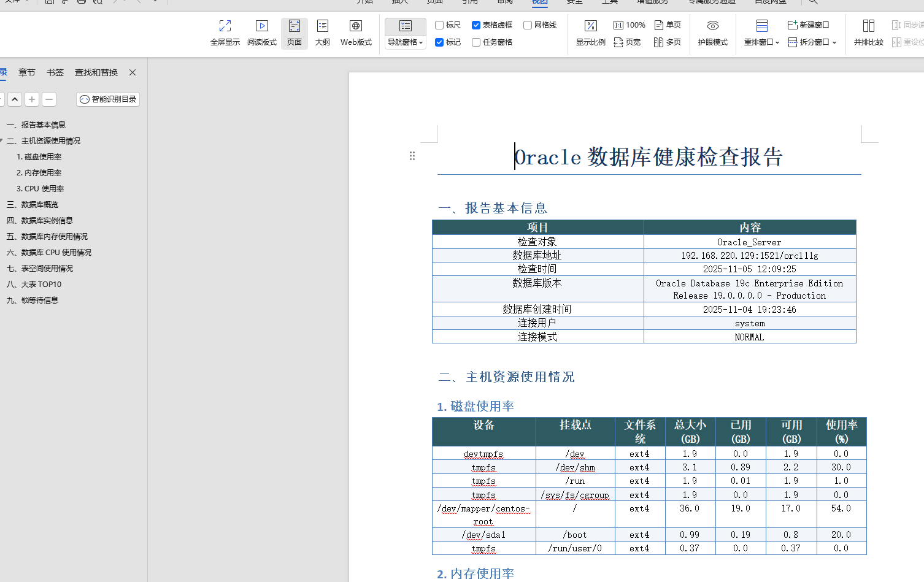Set zoom to 100%
This screenshot has width=924, height=582.
[629, 25]
